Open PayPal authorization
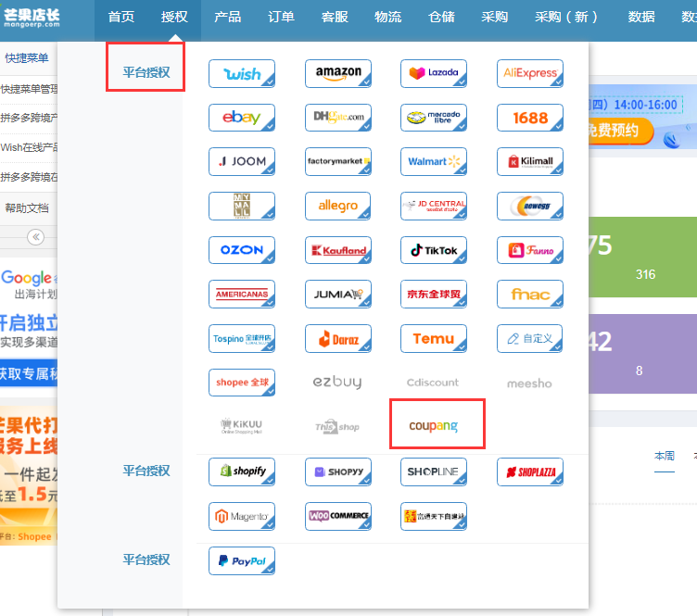Viewport: 697px width, 616px height. pos(242,560)
